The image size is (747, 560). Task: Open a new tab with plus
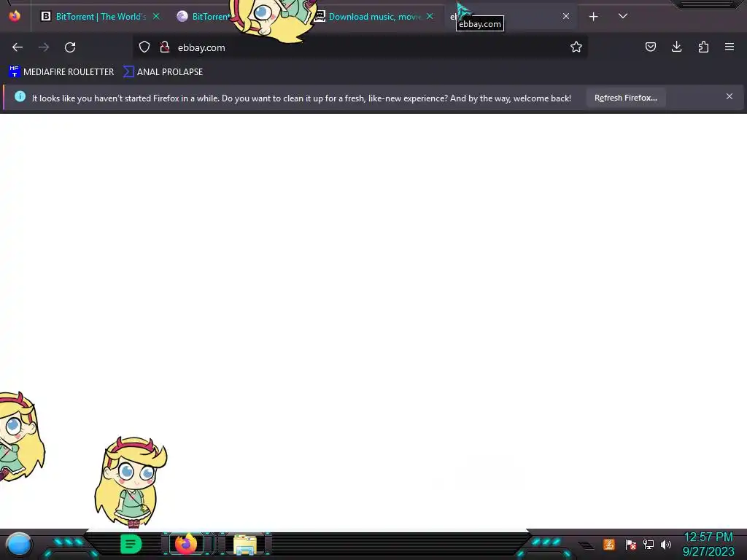coord(593,17)
